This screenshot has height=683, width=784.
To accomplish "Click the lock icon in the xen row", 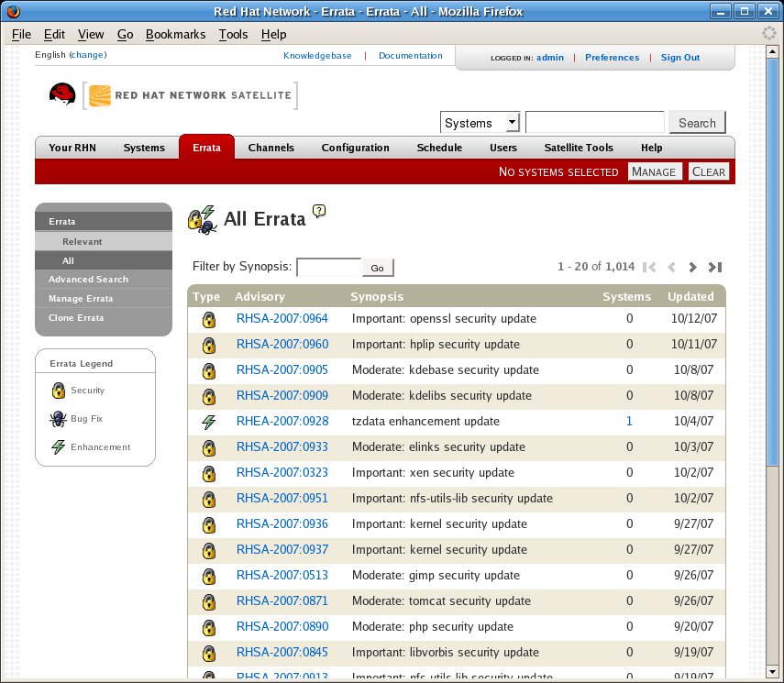I will coord(209,473).
